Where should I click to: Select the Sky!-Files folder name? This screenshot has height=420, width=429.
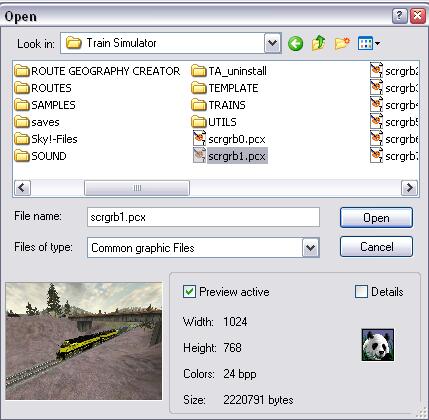pyautogui.click(x=54, y=139)
